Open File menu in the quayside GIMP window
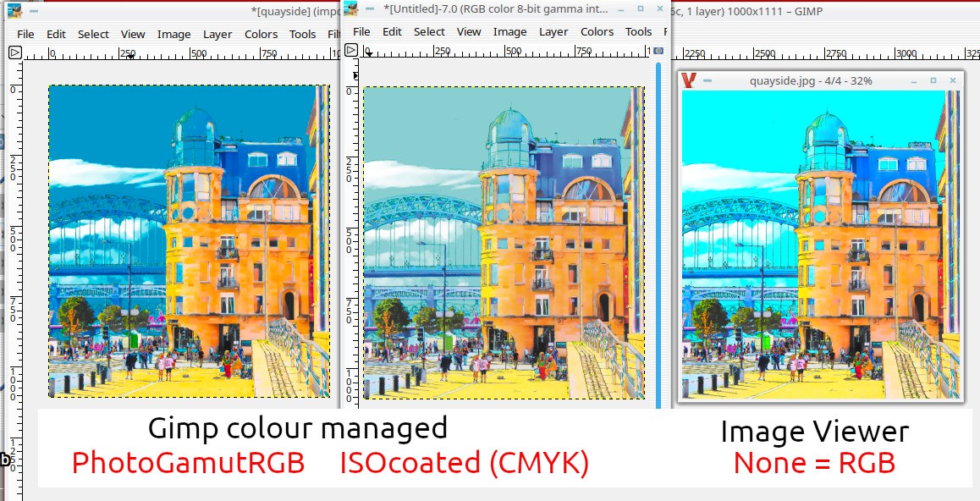Screen dimensions: 980x501 tap(25, 35)
